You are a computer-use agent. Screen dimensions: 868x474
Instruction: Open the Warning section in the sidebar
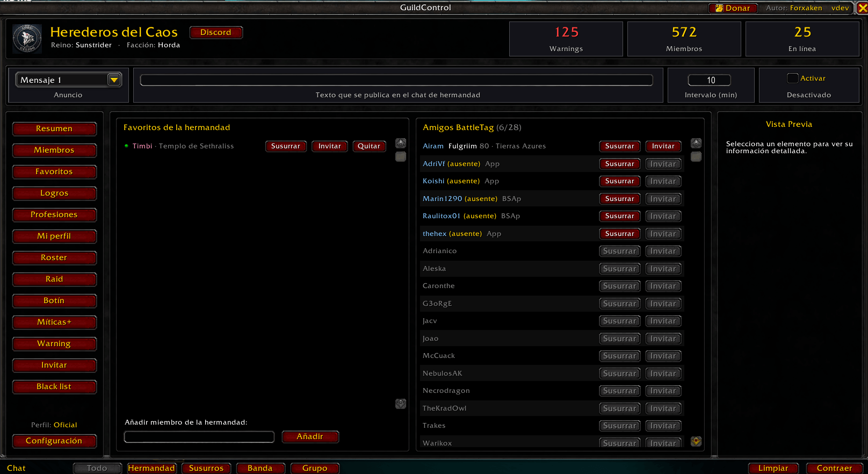click(54, 344)
